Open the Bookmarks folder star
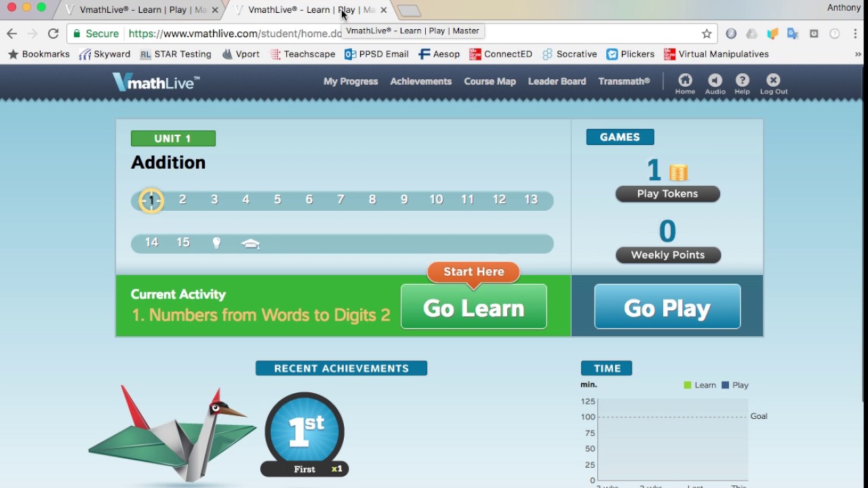This screenshot has width=868, height=488. pos(39,54)
